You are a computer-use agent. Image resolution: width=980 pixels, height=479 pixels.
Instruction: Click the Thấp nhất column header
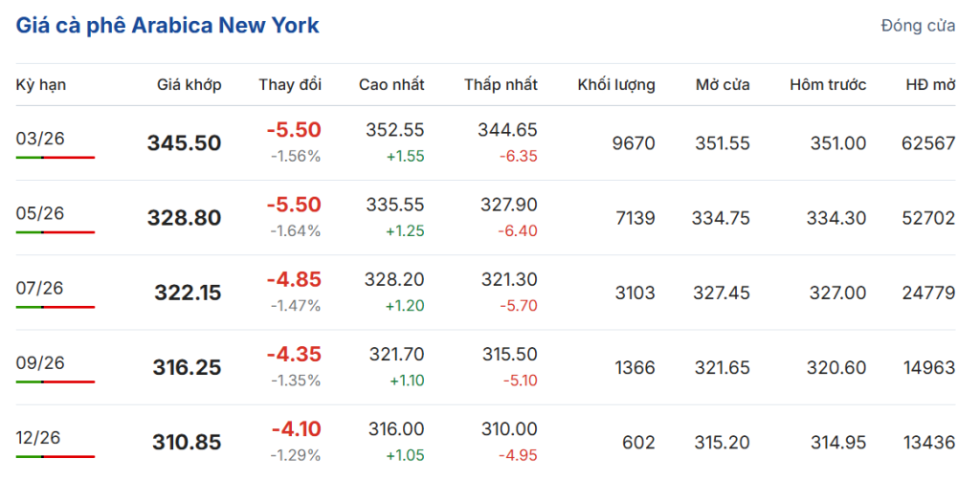pyautogui.click(x=501, y=84)
